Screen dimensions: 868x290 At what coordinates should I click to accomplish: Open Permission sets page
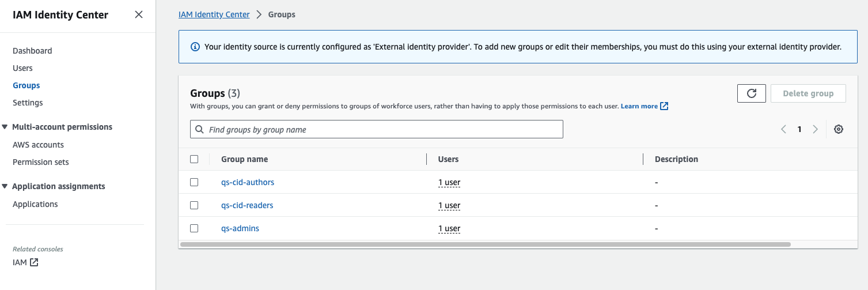[41, 162]
